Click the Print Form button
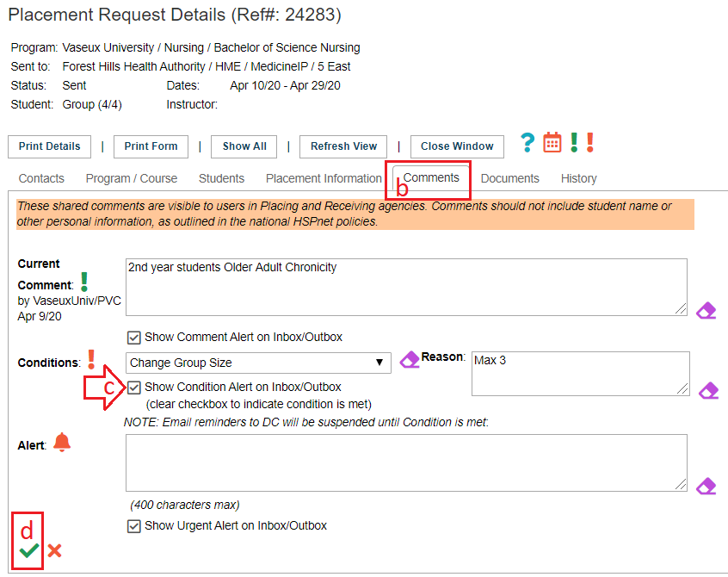The image size is (728, 577). [151, 146]
